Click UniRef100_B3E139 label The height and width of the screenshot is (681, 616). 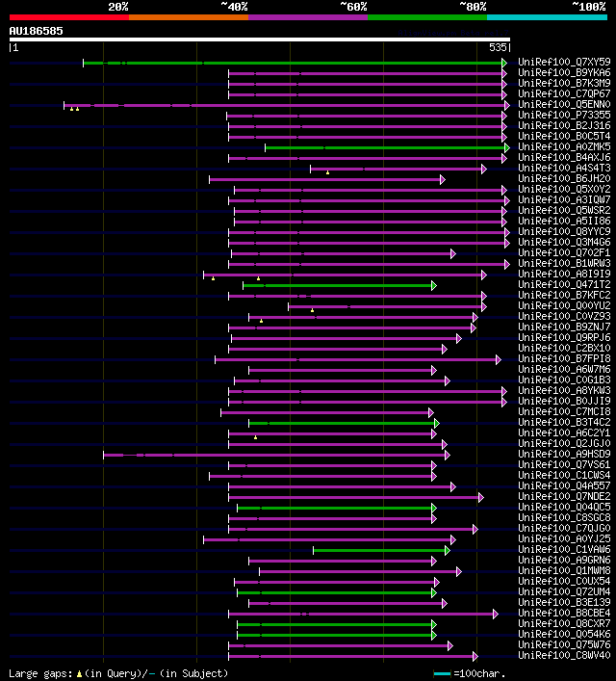[x=564, y=602]
